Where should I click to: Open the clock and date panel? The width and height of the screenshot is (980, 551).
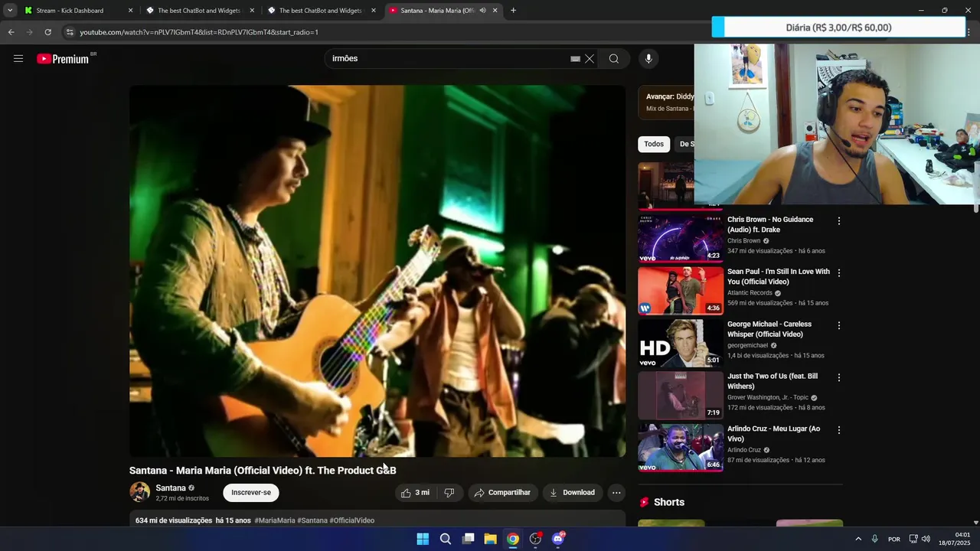click(x=955, y=539)
